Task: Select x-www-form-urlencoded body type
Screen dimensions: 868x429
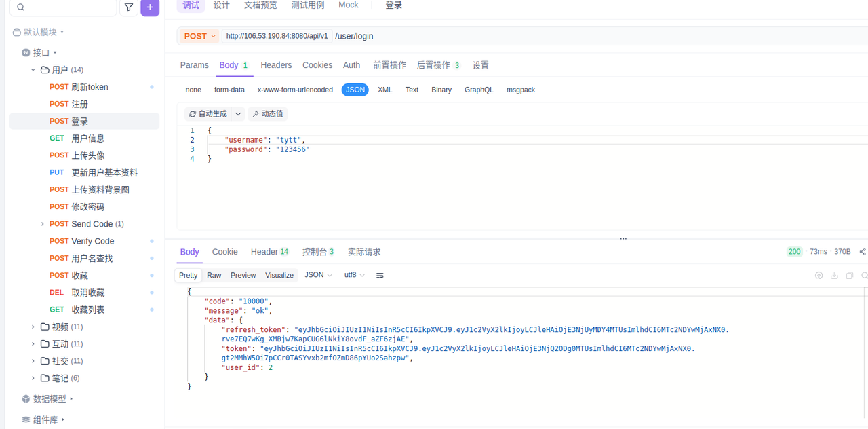Action: pos(295,90)
